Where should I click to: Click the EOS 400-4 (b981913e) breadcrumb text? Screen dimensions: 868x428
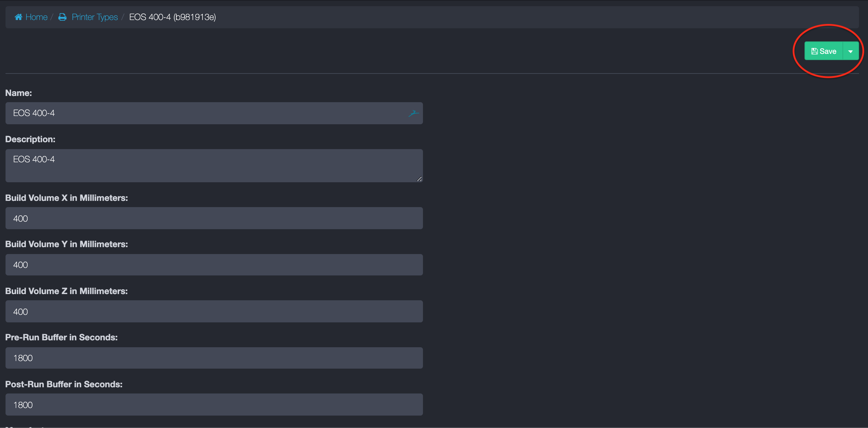pos(172,17)
